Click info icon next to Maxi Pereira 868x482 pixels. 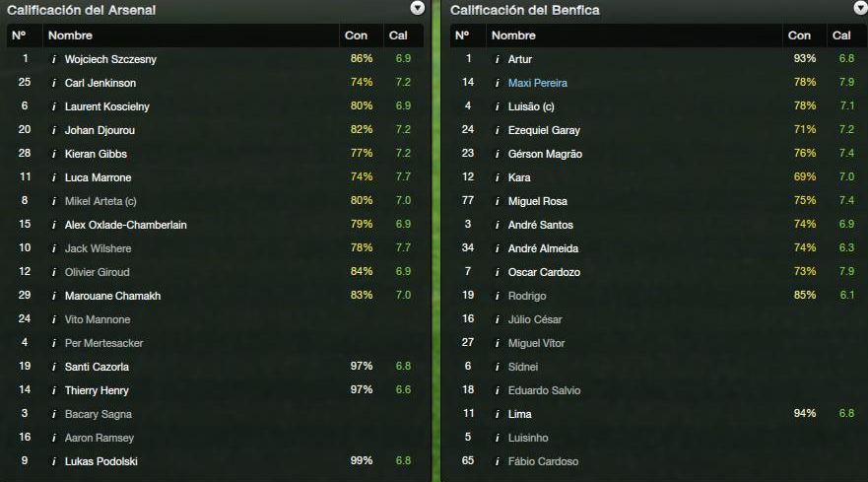point(498,83)
